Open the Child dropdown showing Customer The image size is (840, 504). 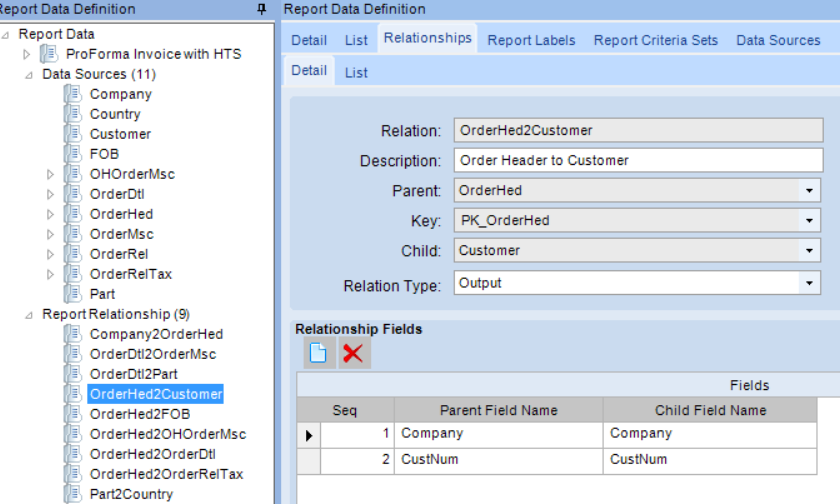[809, 251]
